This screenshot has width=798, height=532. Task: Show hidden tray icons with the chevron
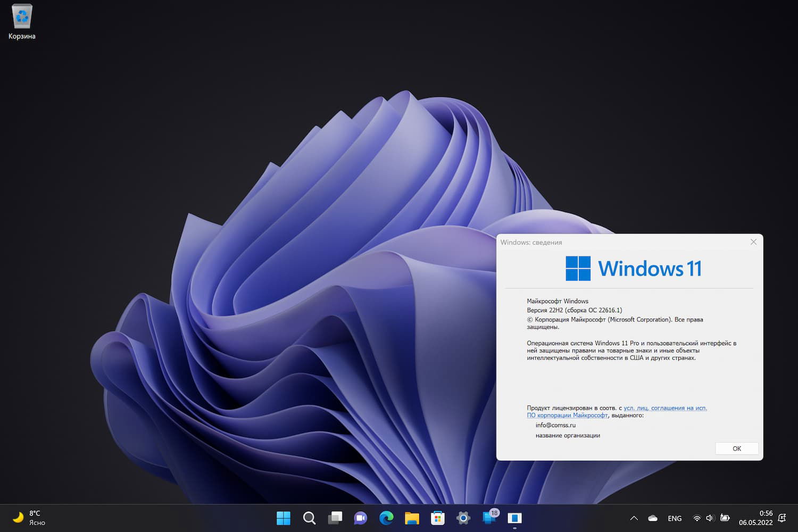pos(634,518)
